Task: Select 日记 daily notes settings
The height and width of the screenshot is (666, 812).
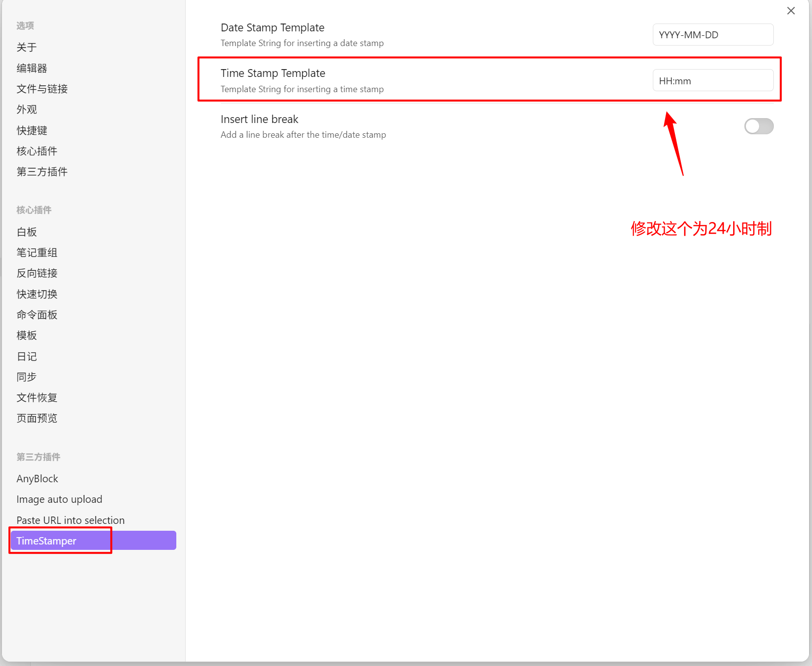Action: pos(26,356)
